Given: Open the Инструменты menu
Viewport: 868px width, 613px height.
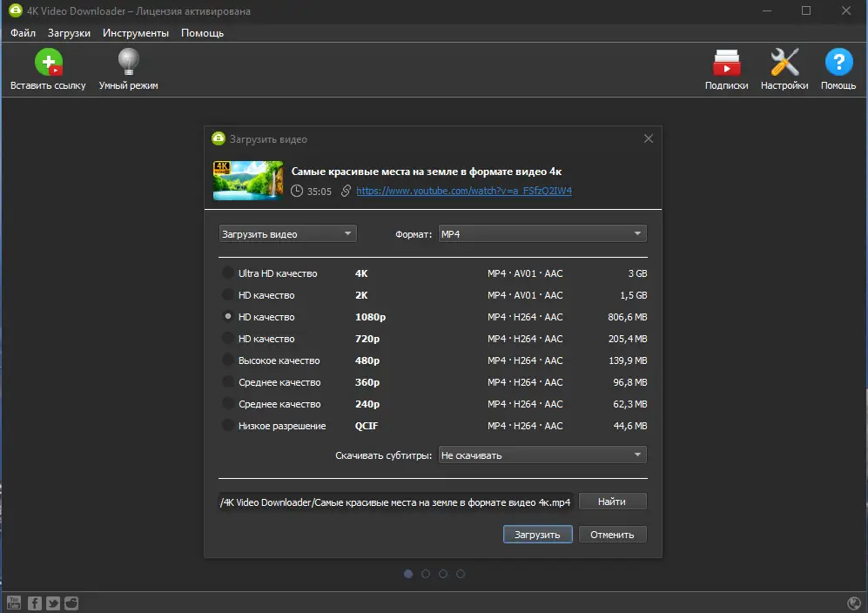Looking at the screenshot, I should click(x=136, y=33).
